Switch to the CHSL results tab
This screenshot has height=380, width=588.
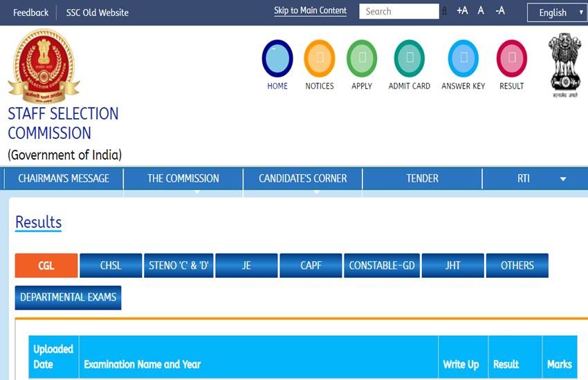tap(111, 265)
